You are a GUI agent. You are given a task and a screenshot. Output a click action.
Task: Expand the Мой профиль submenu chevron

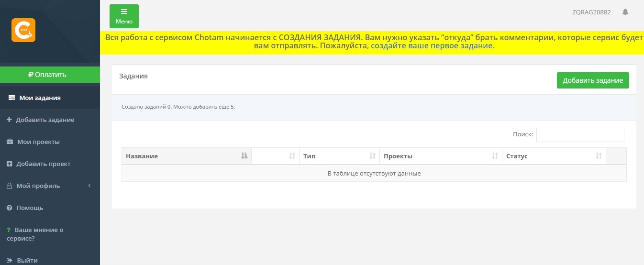[89, 186]
